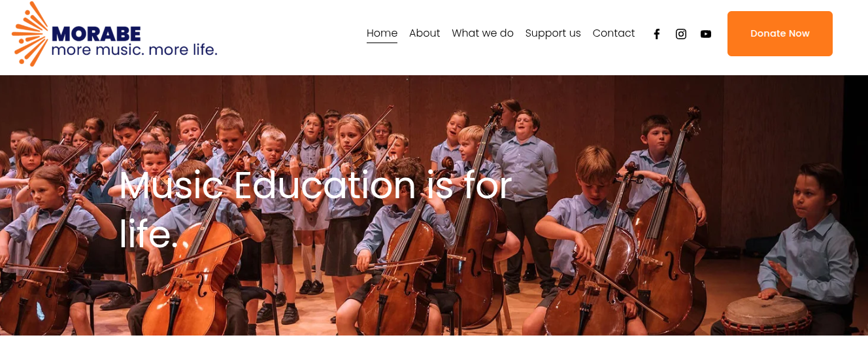Open the Instagram profile icon

coord(681,34)
